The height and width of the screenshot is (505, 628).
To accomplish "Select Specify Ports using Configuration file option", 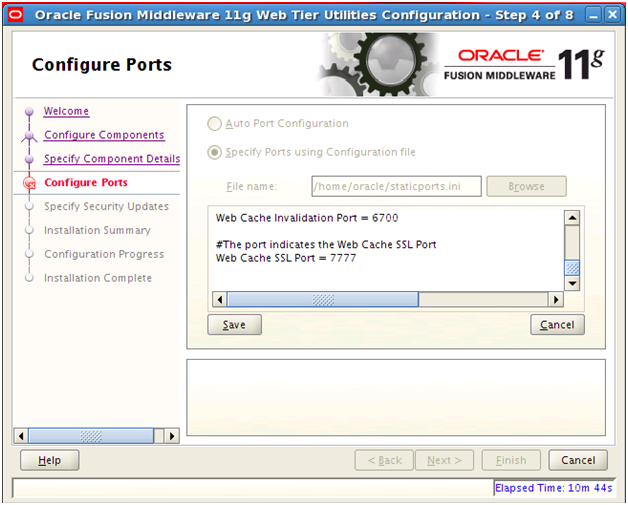I will pos(214,153).
